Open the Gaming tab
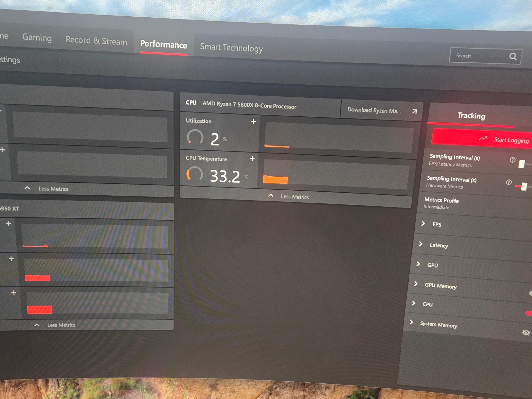 point(37,37)
